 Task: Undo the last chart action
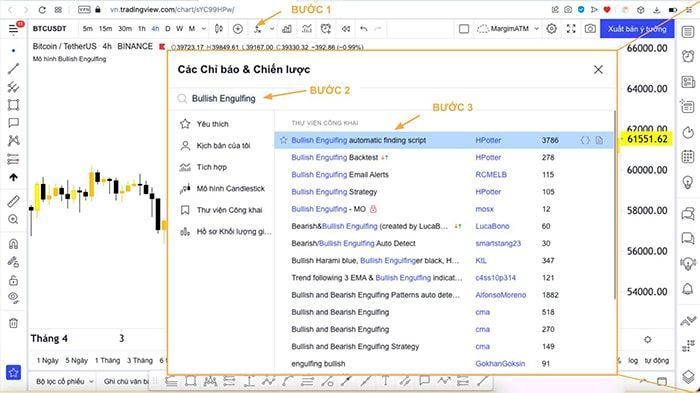(x=364, y=29)
